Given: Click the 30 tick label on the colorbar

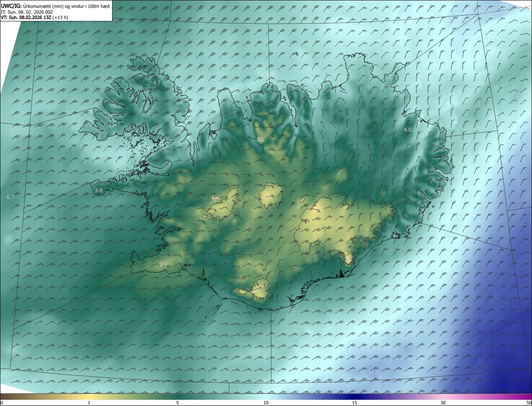Looking at the screenshot, I should pos(443,403).
